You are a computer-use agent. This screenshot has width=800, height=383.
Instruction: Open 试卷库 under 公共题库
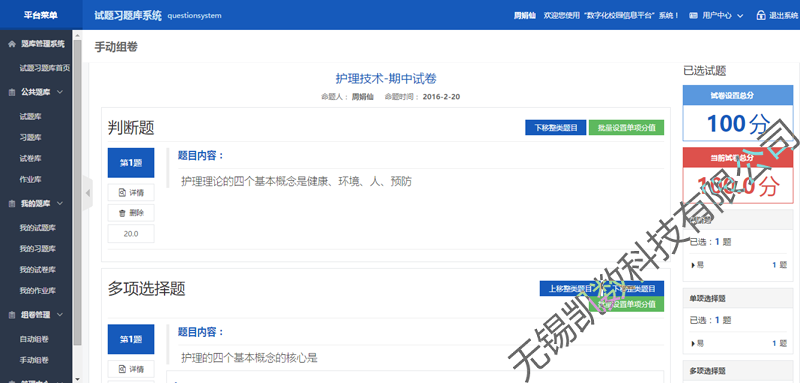(x=31, y=159)
